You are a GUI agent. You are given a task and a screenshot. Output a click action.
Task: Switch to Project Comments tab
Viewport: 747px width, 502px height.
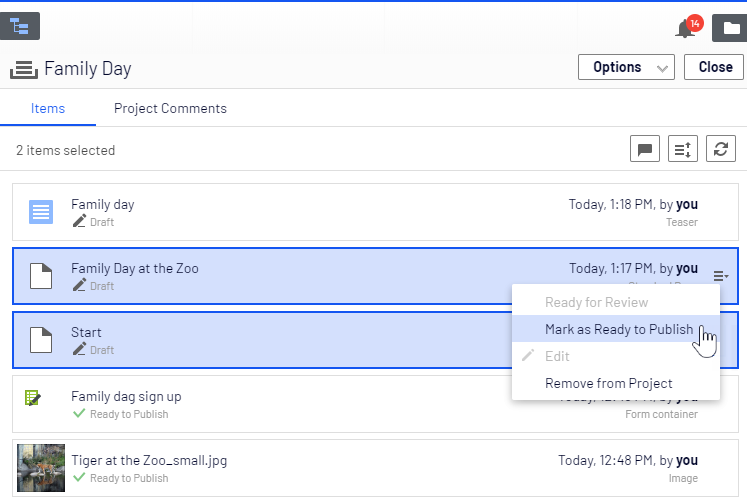(170, 108)
